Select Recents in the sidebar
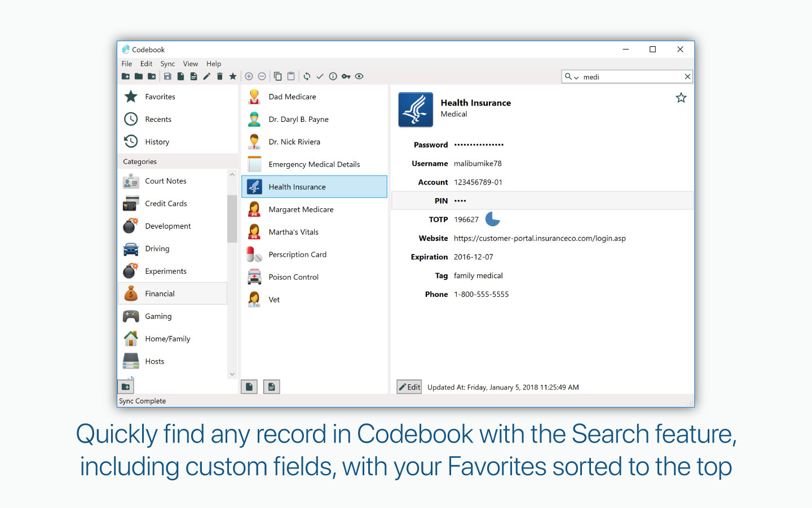812x508 pixels. (178, 119)
